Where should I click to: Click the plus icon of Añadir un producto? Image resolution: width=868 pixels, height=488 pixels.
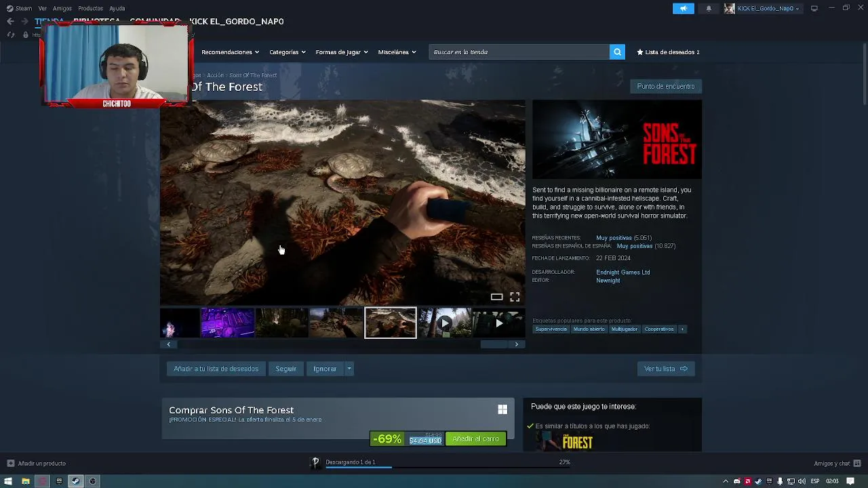click(x=10, y=464)
